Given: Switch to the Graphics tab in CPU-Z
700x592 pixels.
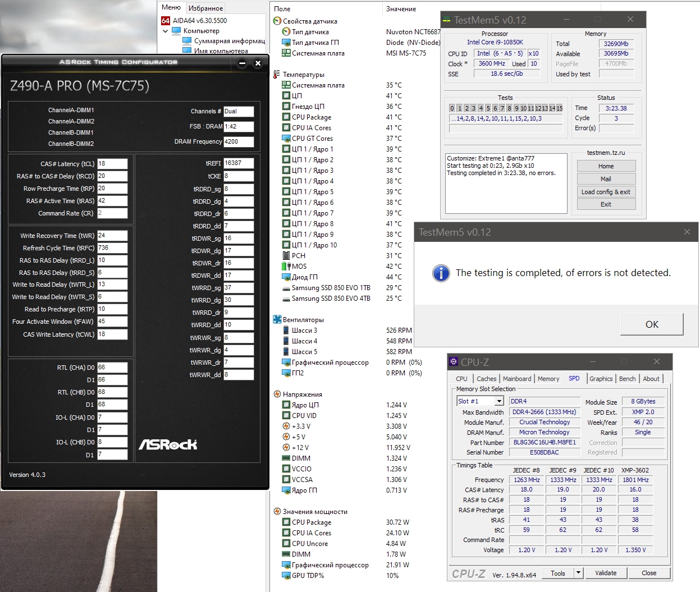Looking at the screenshot, I should tap(601, 379).
